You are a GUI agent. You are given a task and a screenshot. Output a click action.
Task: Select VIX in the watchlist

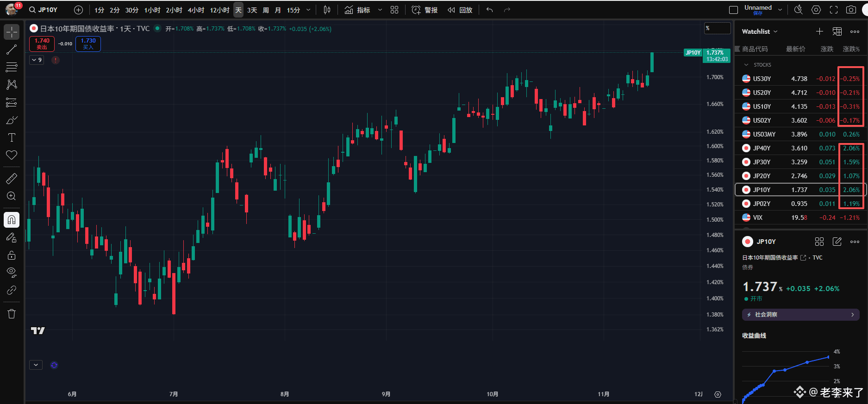coord(801,218)
